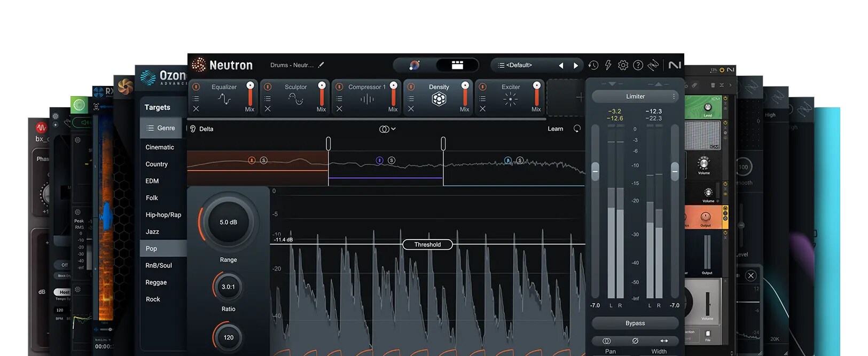This screenshot has height=356, width=868.
Task: Reset the Learn crossover icon
Action: [x=577, y=129]
